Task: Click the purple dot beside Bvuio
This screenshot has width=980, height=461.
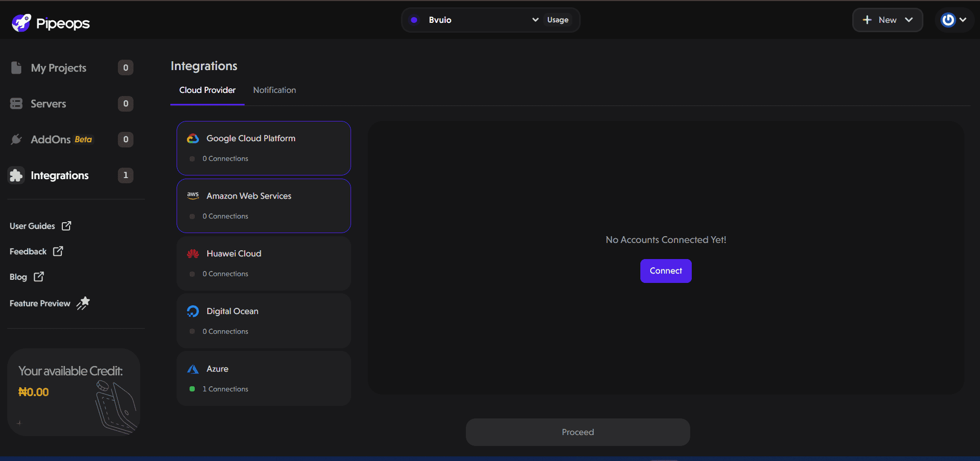Action: [x=414, y=20]
